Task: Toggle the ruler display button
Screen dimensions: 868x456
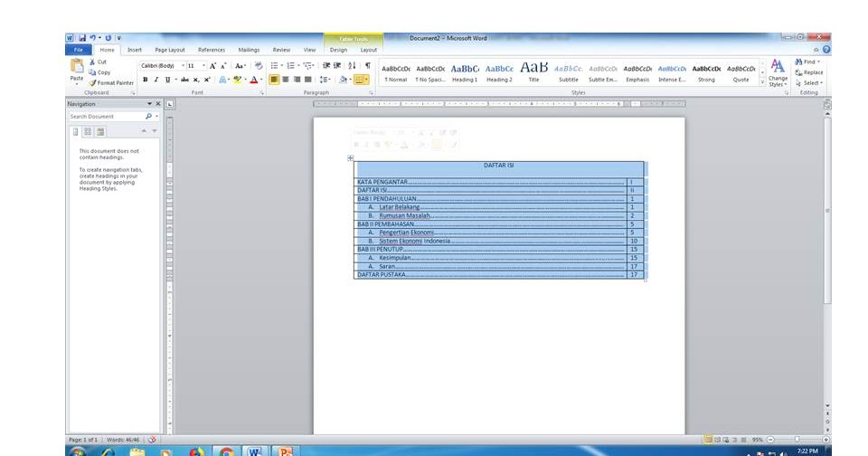Action: (827, 104)
